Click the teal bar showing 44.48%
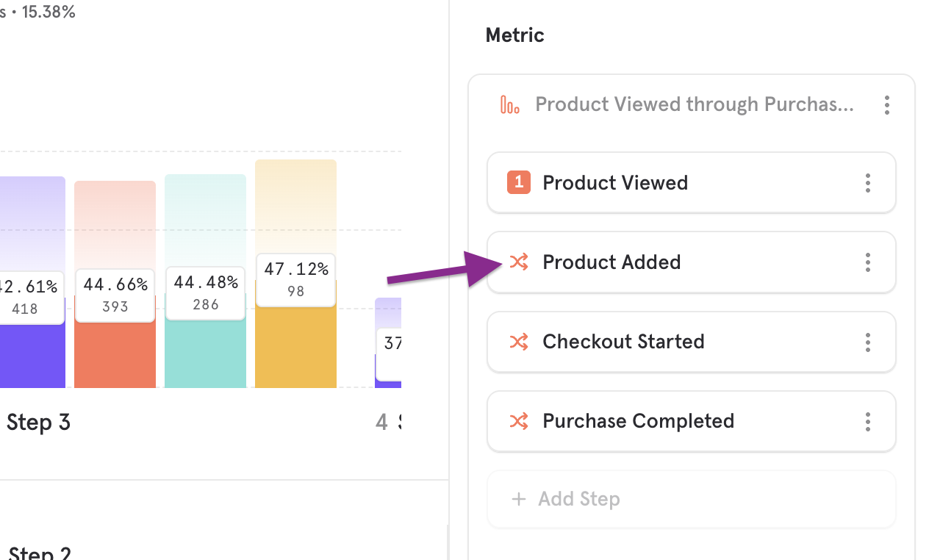 pos(205,360)
